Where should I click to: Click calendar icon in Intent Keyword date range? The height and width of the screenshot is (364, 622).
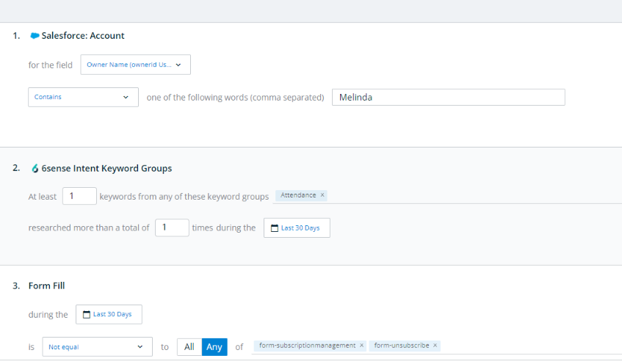275,228
